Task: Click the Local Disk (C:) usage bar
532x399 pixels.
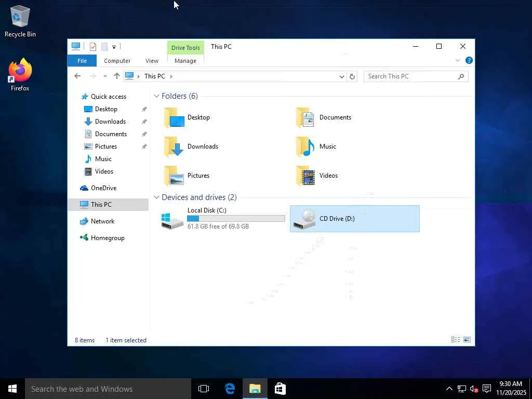Action: tap(236, 219)
